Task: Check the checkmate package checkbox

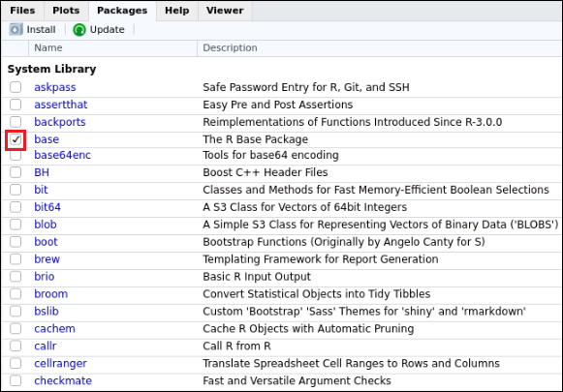Action: point(16,380)
